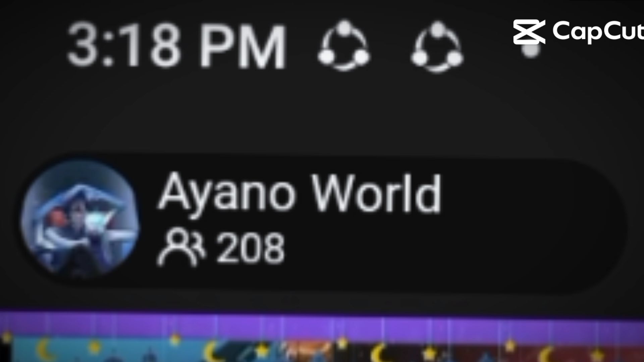644x362 pixels.
Task: Click the CapCut scissors logo icon
Action: click(529, 32)
